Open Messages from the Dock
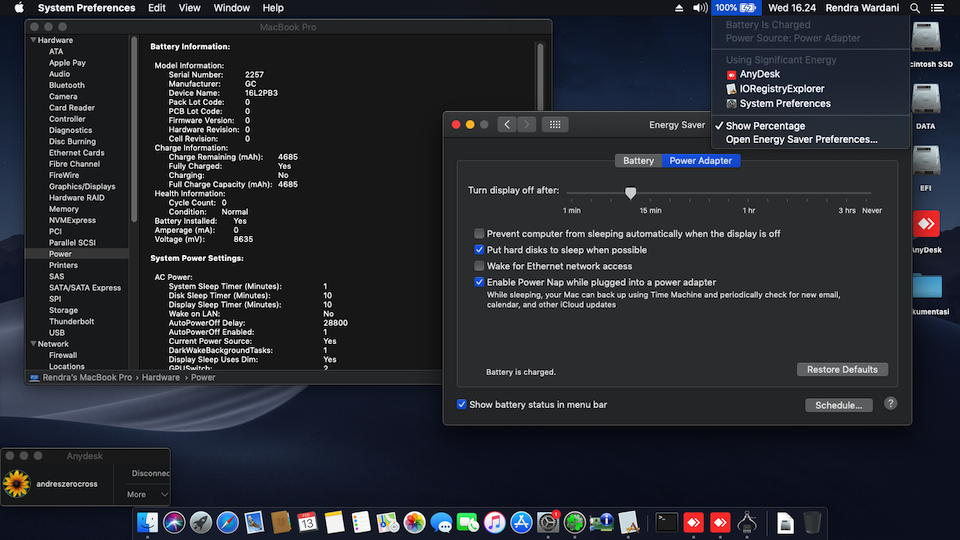The height and width of the screenshot is (540, 960). click(x=441, y=522)
